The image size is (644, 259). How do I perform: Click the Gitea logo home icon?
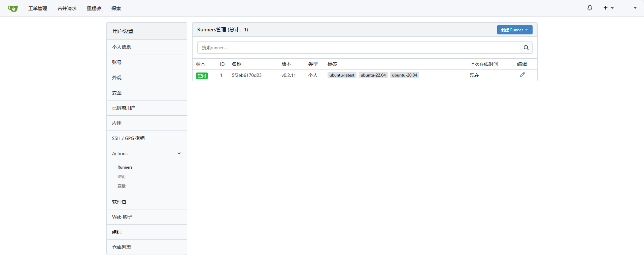click(13, 8)
